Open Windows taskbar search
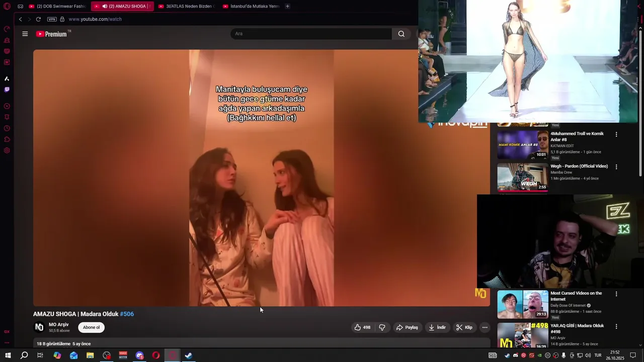644x362 pixels. [x=24, y=355]
